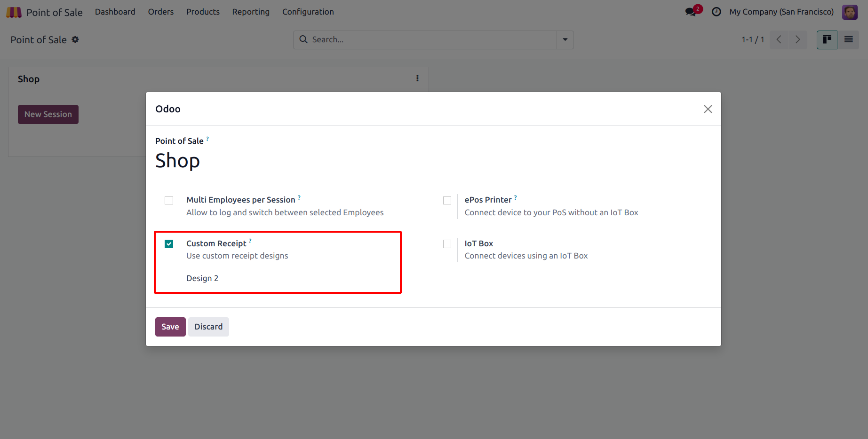Enable the ePos Printer checkbox
This screenshot has height=439, width=868.
click(x=447, y=201)
